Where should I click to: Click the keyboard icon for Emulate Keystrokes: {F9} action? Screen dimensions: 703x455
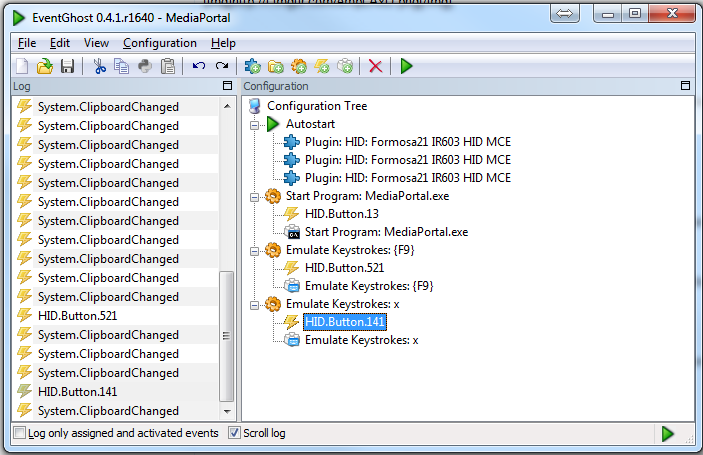[x=292, y=286]
